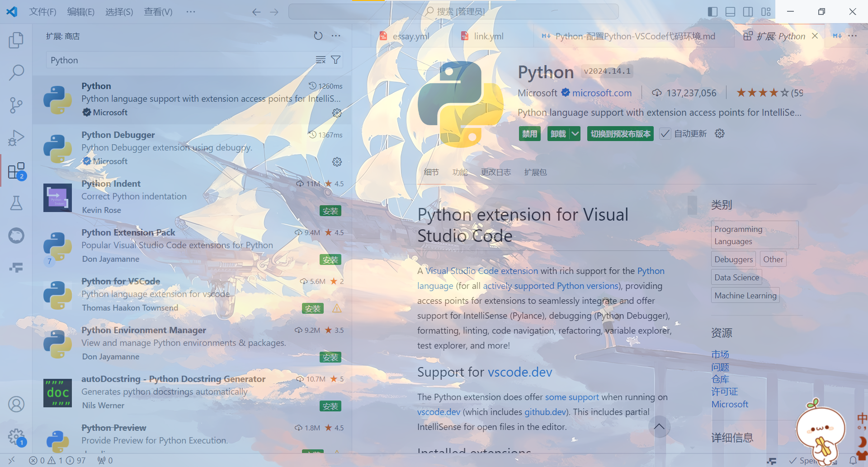Select the Data Science category
868x467 pixels.
(x=736, y=277)
